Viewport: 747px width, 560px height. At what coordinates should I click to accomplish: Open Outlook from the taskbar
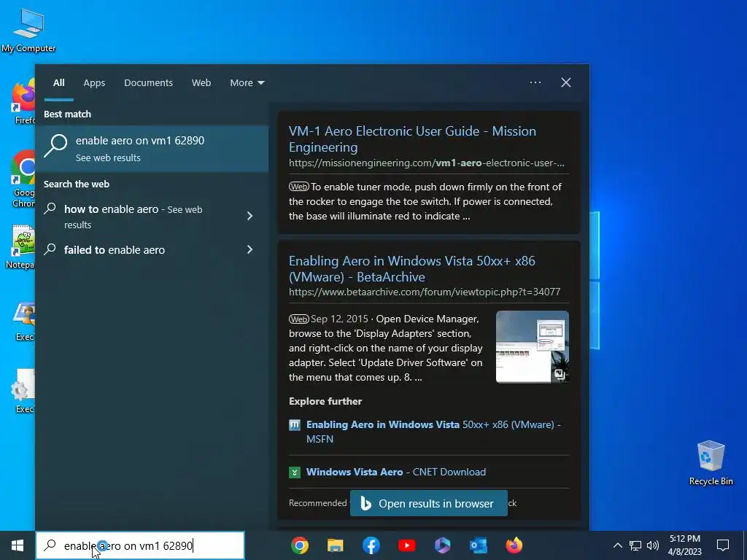(x=479, y=545)
